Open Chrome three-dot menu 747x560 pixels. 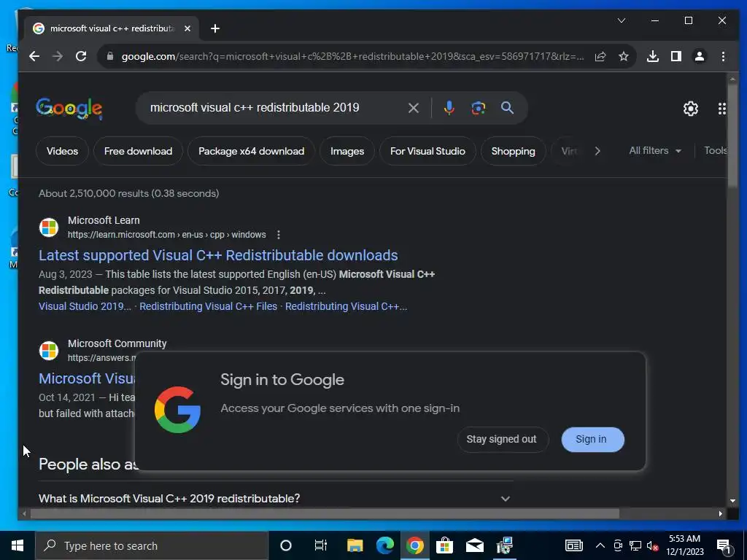[723, 56]
